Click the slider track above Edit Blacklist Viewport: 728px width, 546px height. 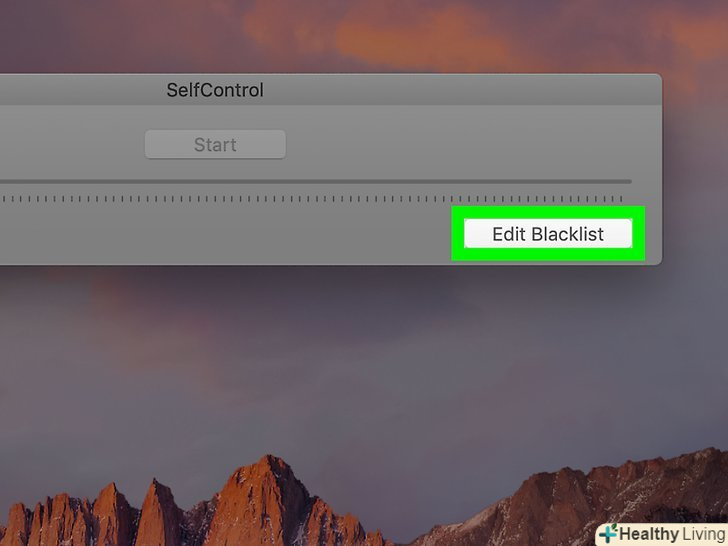[x=548, y=182]
